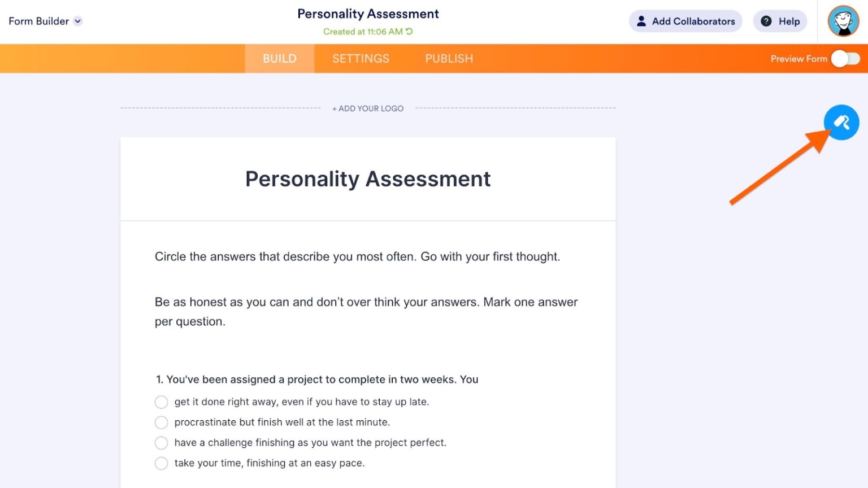Open Help with the question mark icon
Image resolution: width=868 pixels, height=488 pixels.
point(766,21)
